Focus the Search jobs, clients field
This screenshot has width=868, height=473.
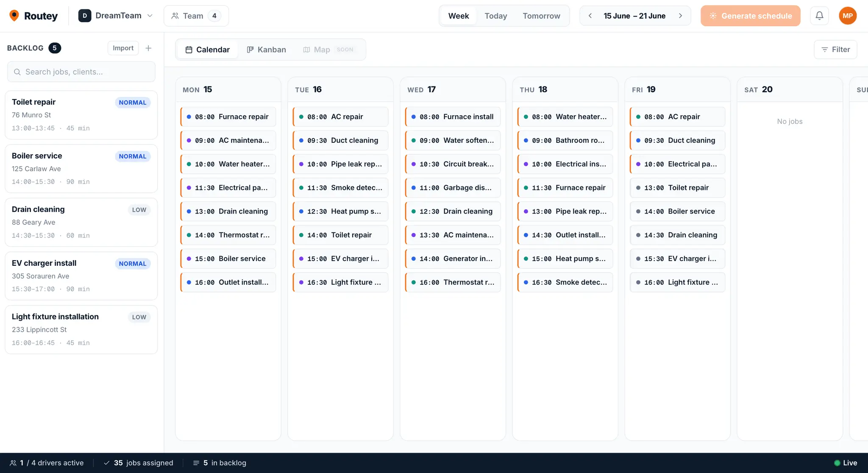tap(81, 72)
